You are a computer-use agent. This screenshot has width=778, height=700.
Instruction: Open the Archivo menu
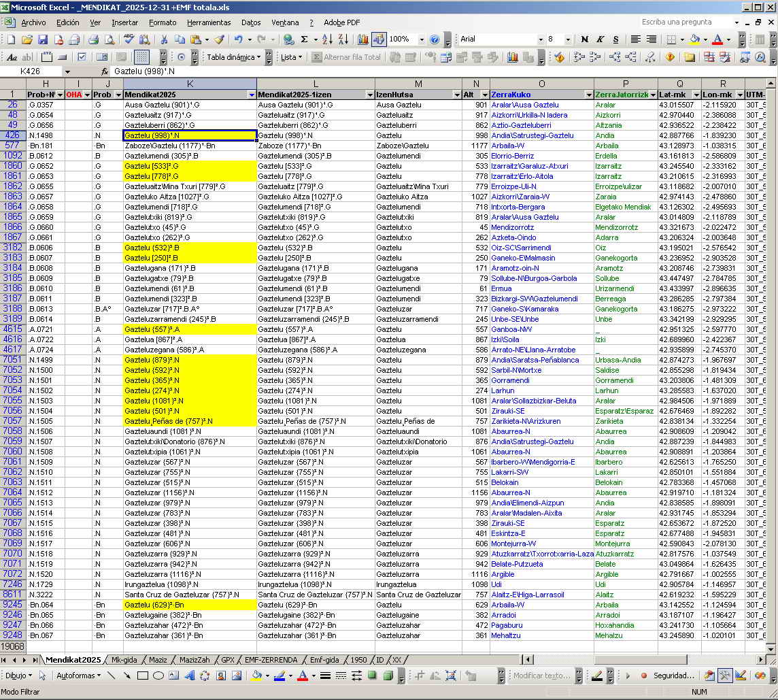point(33,22)
